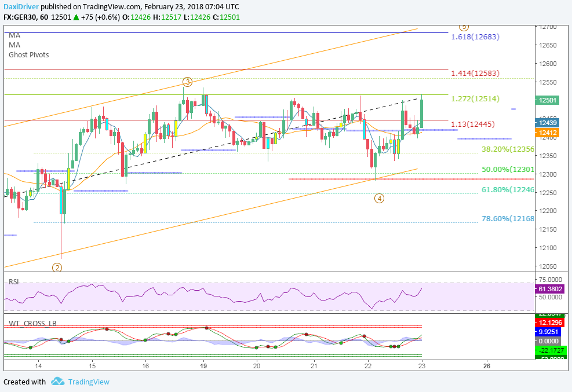The height and width of the screenshot is (392, 572).
Task: Select the first MA indicator label
Action: coord(14,35)
